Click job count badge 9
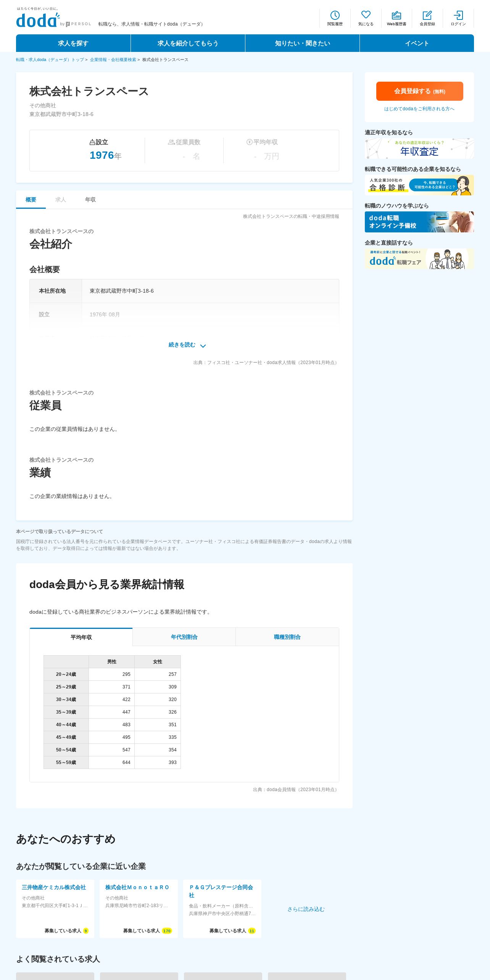490x980 pixels. click(x=86, y=931)
